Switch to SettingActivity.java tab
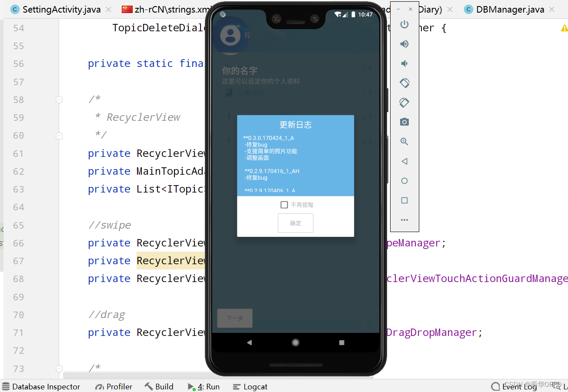Viewport: 568px width, 392px height. 61,9
